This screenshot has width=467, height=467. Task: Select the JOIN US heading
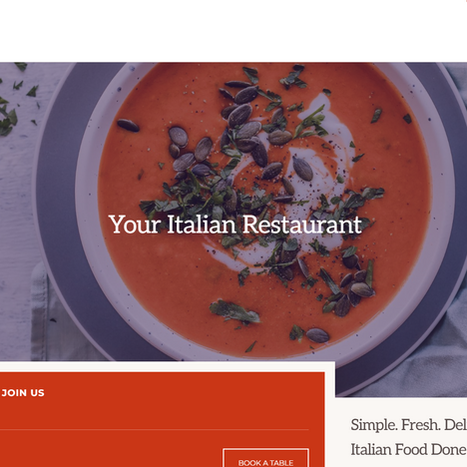[23, 393]
